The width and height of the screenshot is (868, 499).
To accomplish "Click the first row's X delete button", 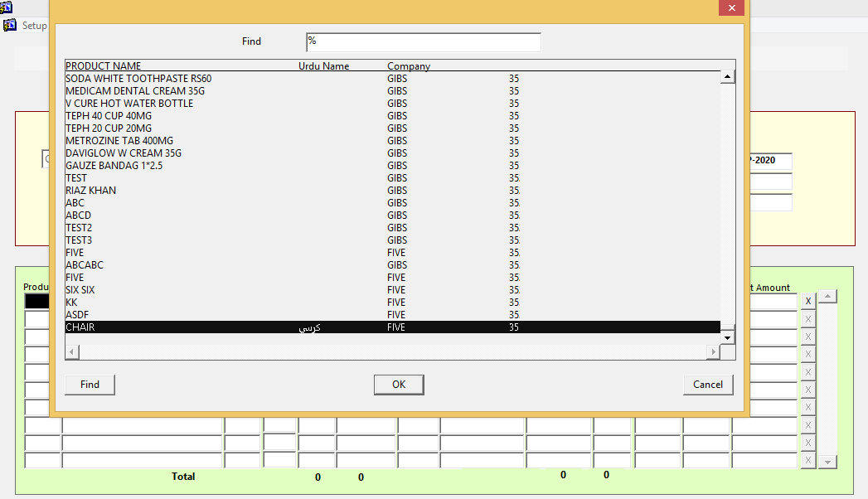I will tap(807, 301).
